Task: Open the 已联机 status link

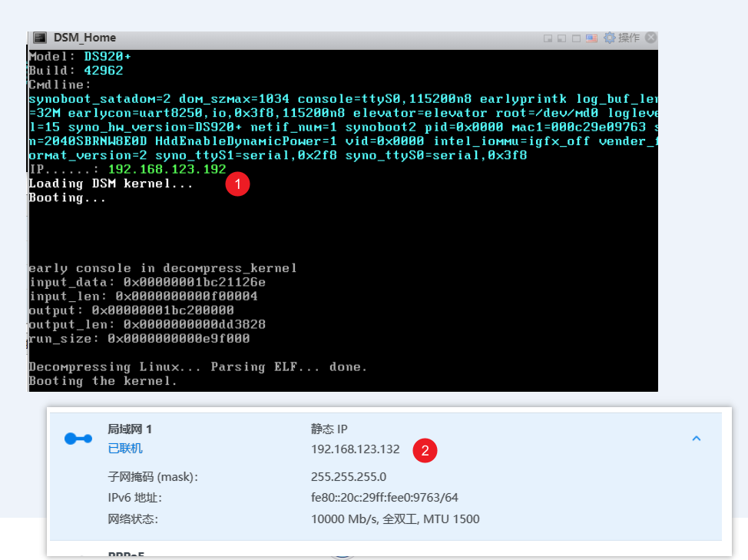Action: click(x=127, y=447)
